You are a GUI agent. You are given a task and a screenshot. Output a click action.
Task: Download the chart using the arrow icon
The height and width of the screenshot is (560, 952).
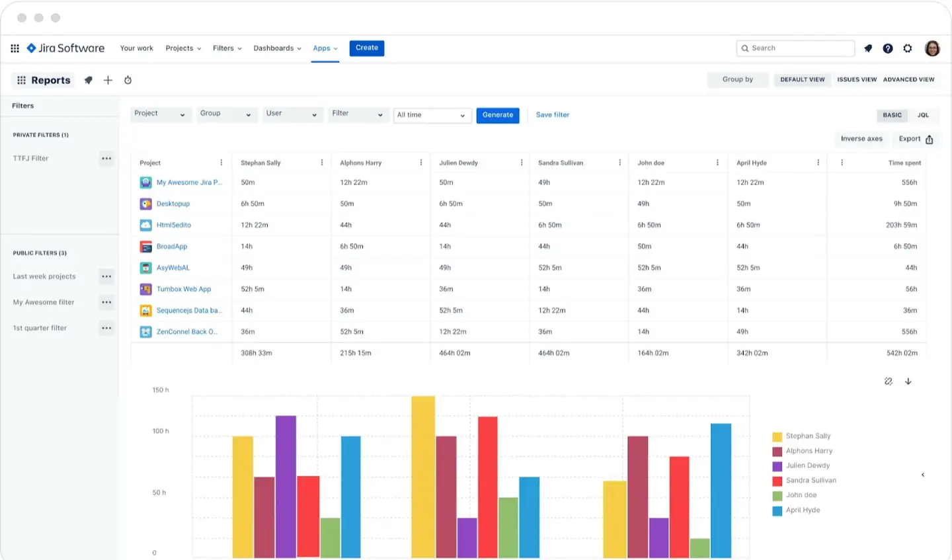908,381
